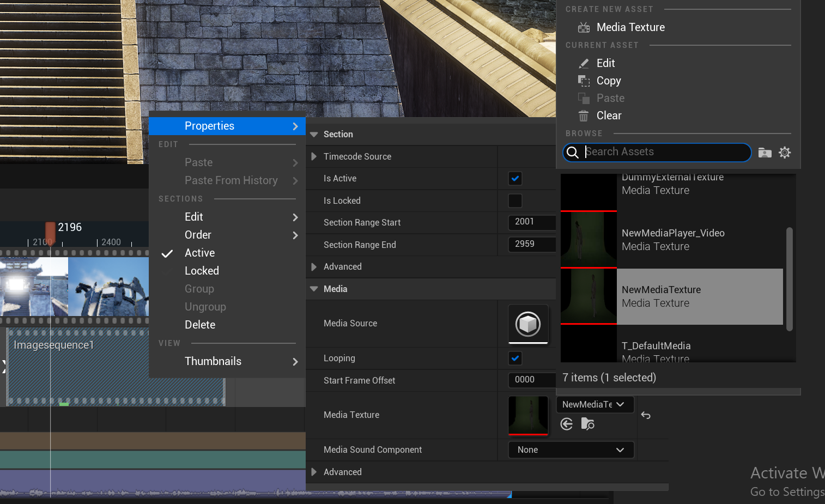Viewport: 825px width, 504px height.
Task: Select Delete in the context menu
Action: (x=200, y=325)
